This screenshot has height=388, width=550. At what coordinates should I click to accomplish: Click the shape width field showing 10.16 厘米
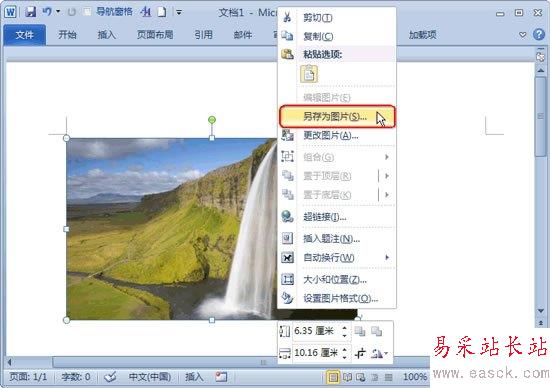click(316, 353)
